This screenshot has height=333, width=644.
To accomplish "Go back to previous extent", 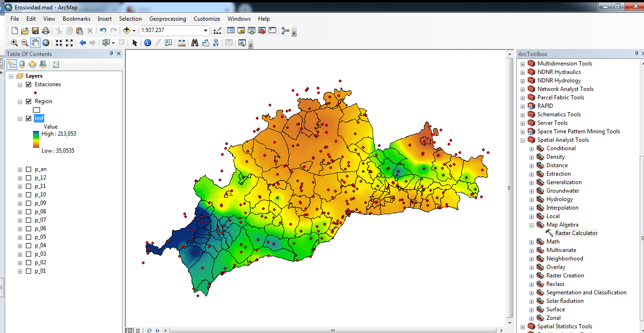I will pyautogui.click(x=83, y=43).
